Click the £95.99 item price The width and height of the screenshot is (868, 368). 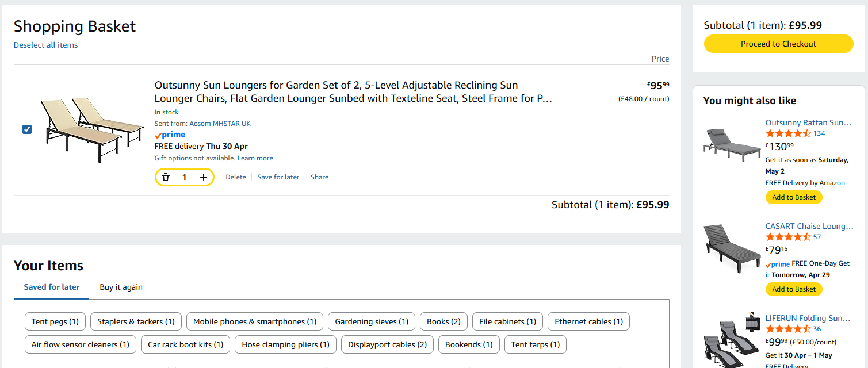(x=658, y=86)
